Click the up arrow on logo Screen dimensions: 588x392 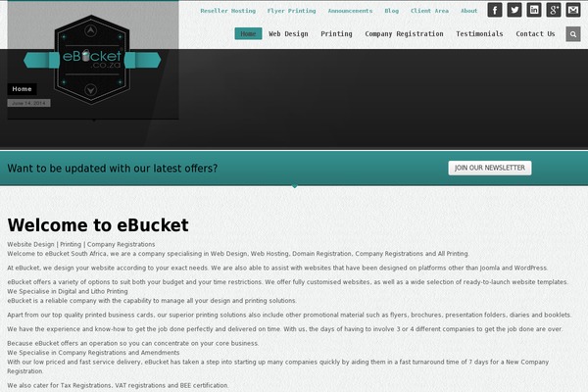pyautogui.click(x=90, y=30)
